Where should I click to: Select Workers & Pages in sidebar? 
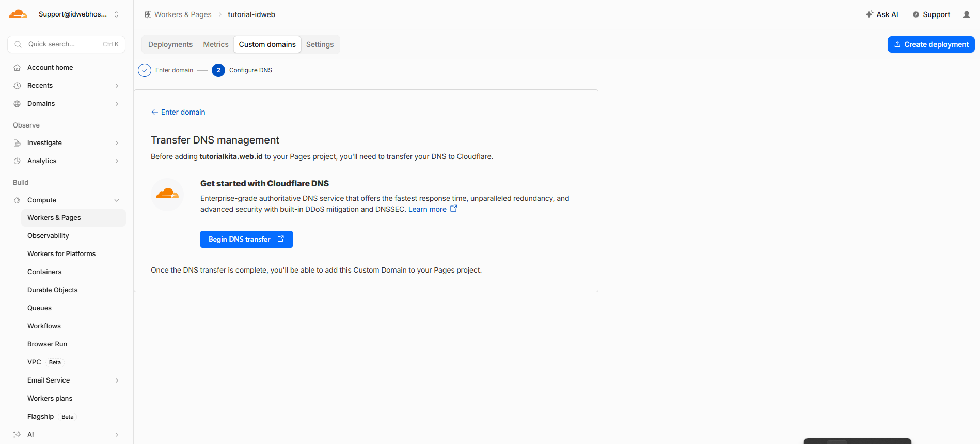pos(73,218)
